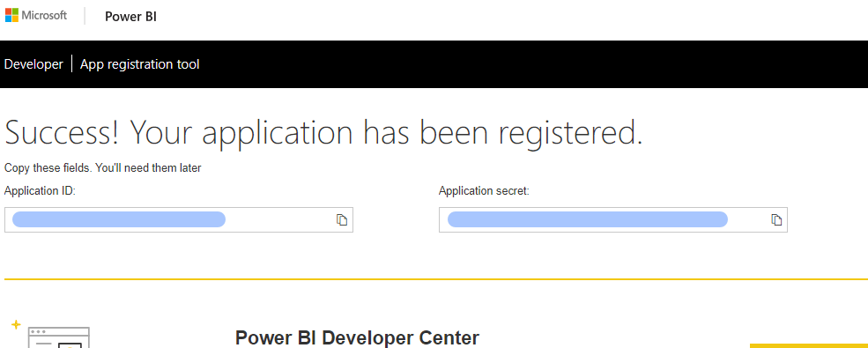Click inside the Application secret field
This screenshot has height=348, width=868.
click(612, 219)
